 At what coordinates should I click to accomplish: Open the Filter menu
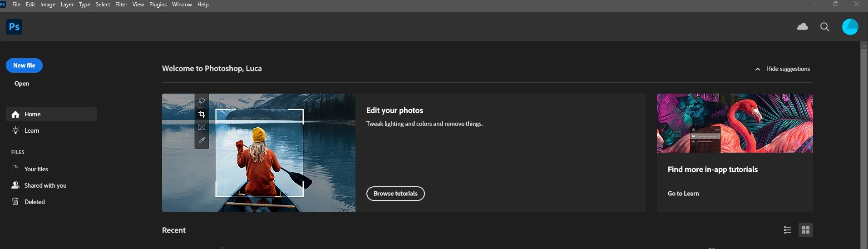(x=121, y=5)
